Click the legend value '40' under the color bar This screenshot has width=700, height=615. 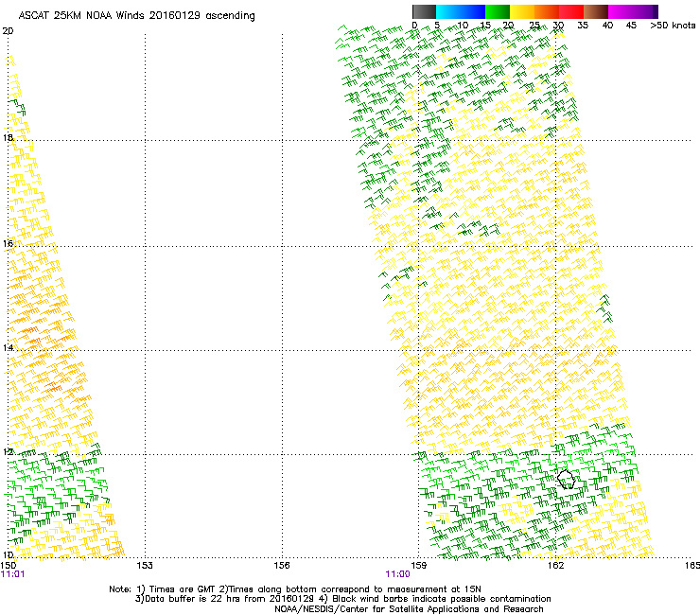tap(607, 26)
